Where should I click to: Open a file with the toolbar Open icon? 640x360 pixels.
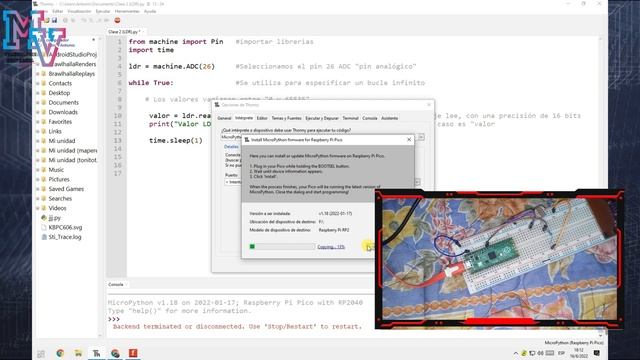[x=48, y=20]
